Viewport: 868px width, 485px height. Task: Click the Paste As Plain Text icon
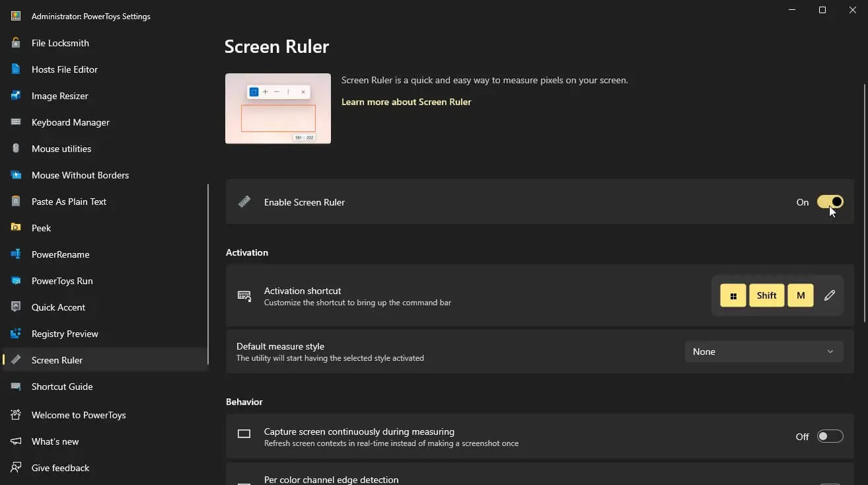[x=16, y=202]
